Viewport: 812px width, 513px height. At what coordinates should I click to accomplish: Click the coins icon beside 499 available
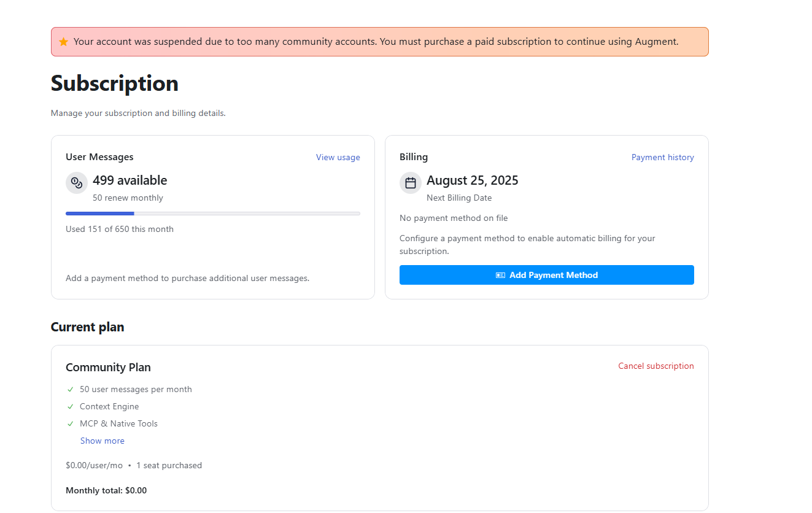coord(77,182)
